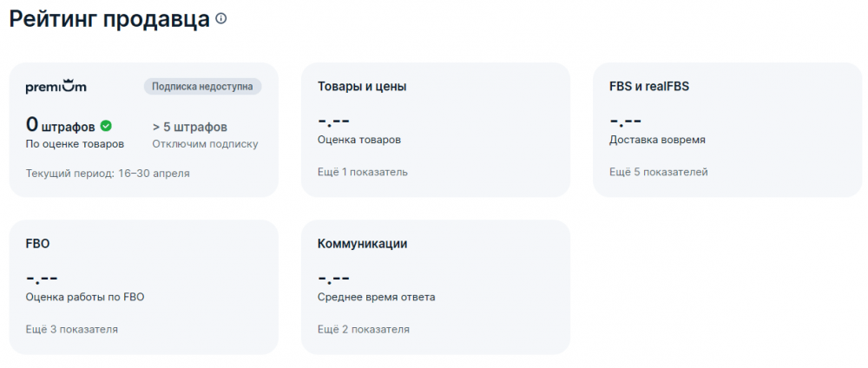The width and height of the screenshot is (868, 368).
Task: Select Оценка товаров metric in Товары и цены
Action: 359,139
